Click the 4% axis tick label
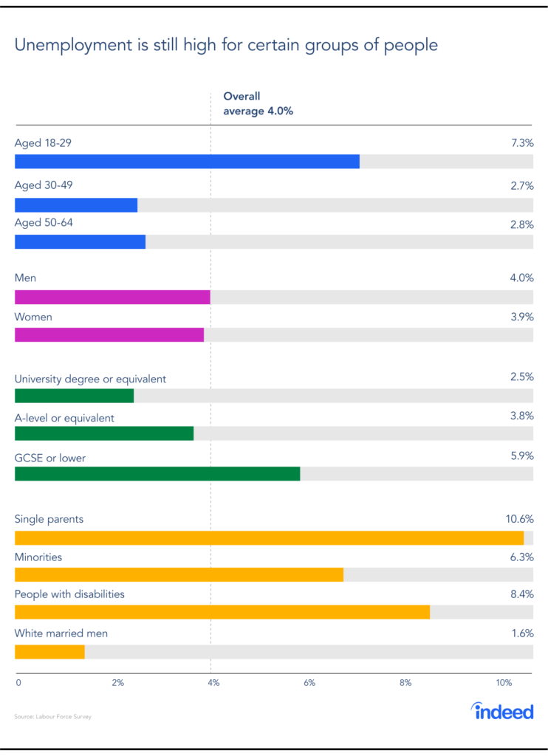Image resolution: width=548 pixels, height=756 pixels. coord(213,683)
